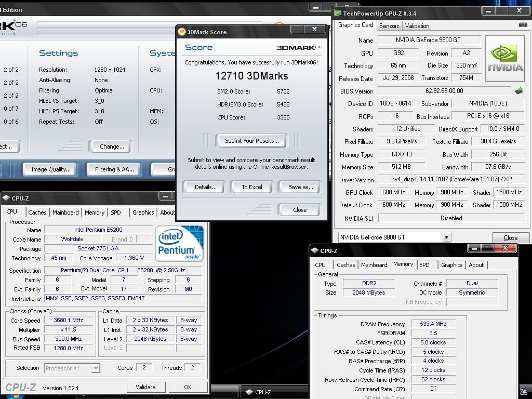The height and width of the screenshot is (399, 532).
Task: Click Save as button in 3DMark Score
Action: [x=300, y=187]
